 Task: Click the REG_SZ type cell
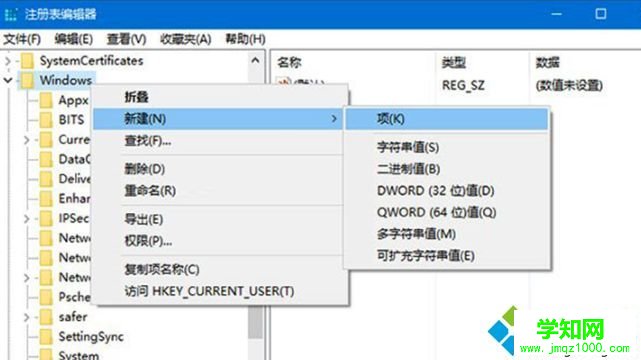[x=463, y=85]
